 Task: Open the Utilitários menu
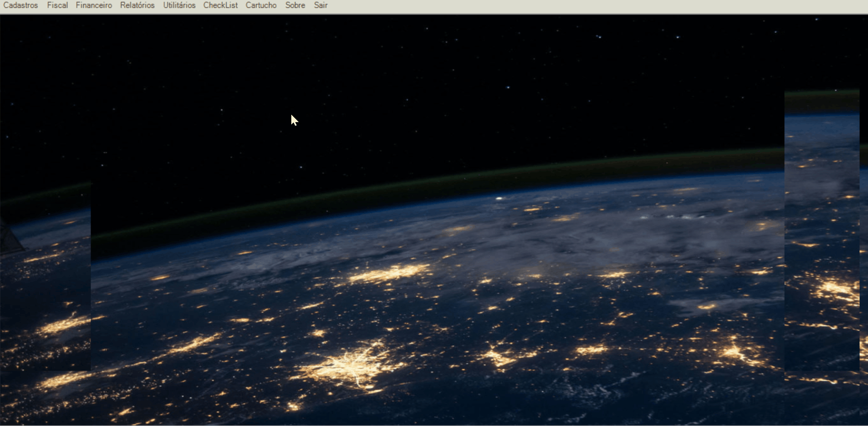click(x=179, y=5)
